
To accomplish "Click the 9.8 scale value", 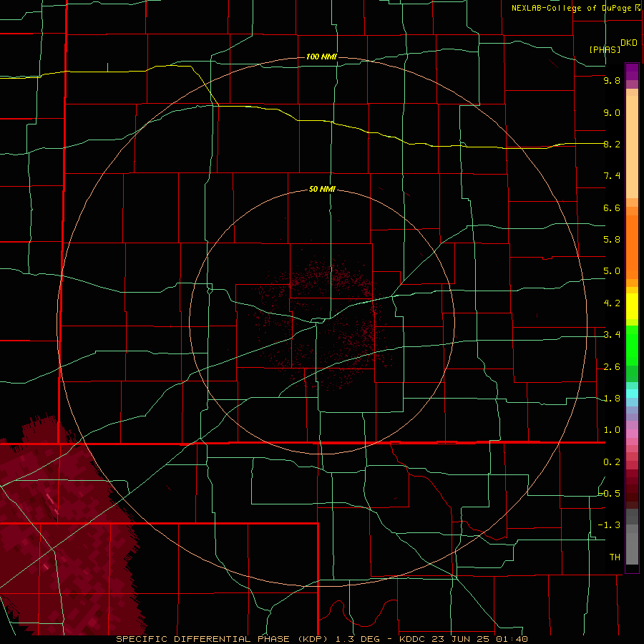I will click(612, 80).
